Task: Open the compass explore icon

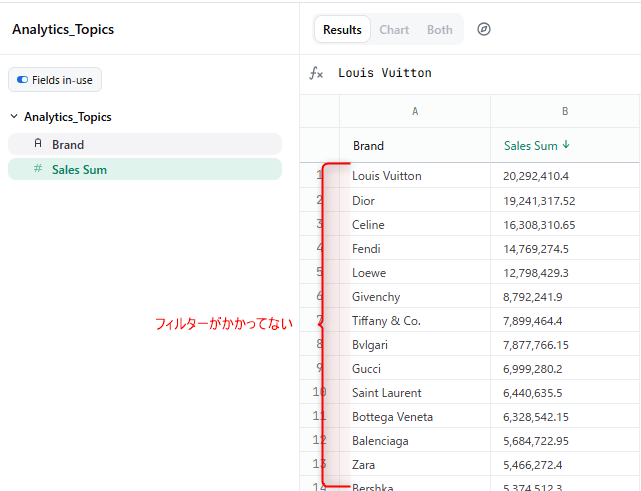Action: pos(484,29)
